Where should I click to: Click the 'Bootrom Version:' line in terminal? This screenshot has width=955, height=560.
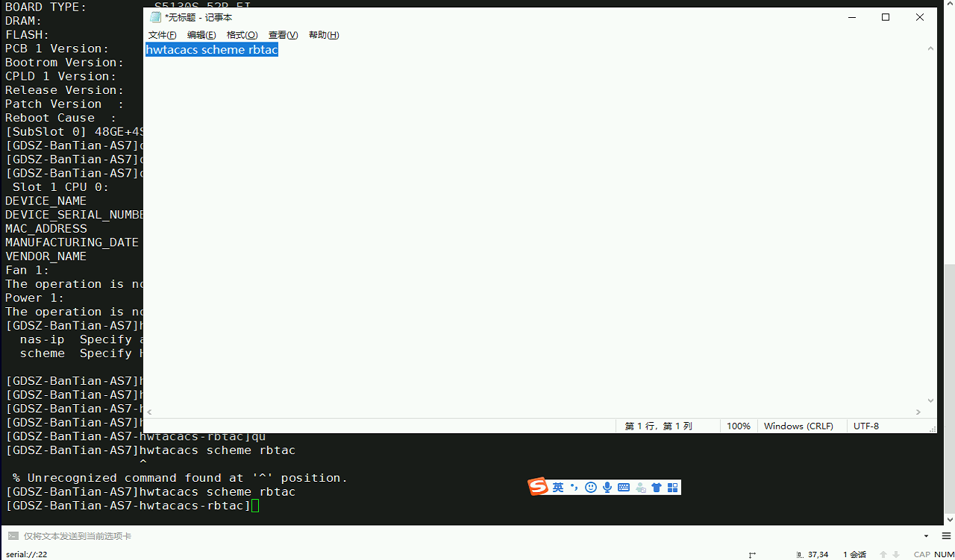tap(64, 63)
